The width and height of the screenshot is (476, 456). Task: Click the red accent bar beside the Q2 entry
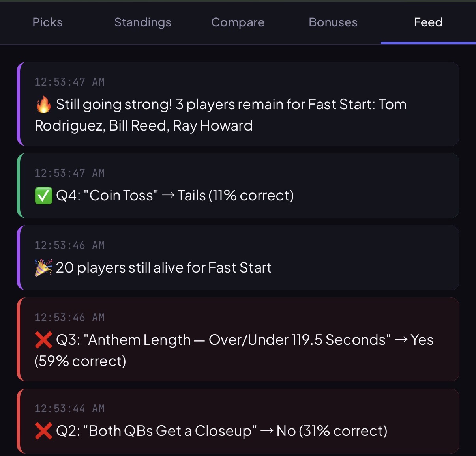coord(19,421)
